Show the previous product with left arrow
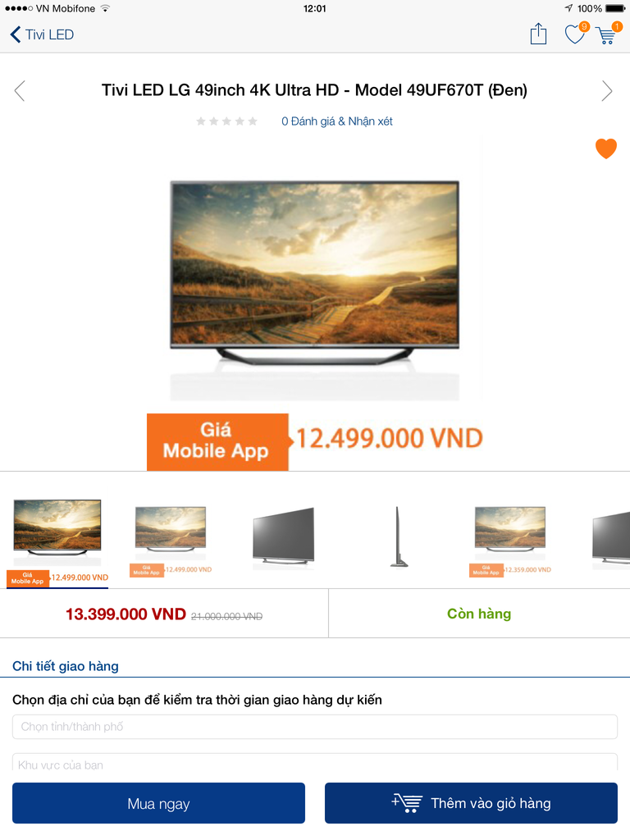This screenshot has width=630, height=840. click(20, 91)
